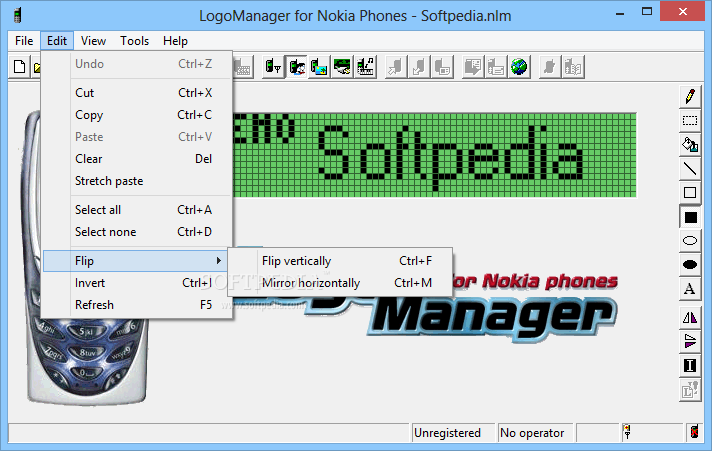Select the caller group logo toolbar icon

(297, 67)
